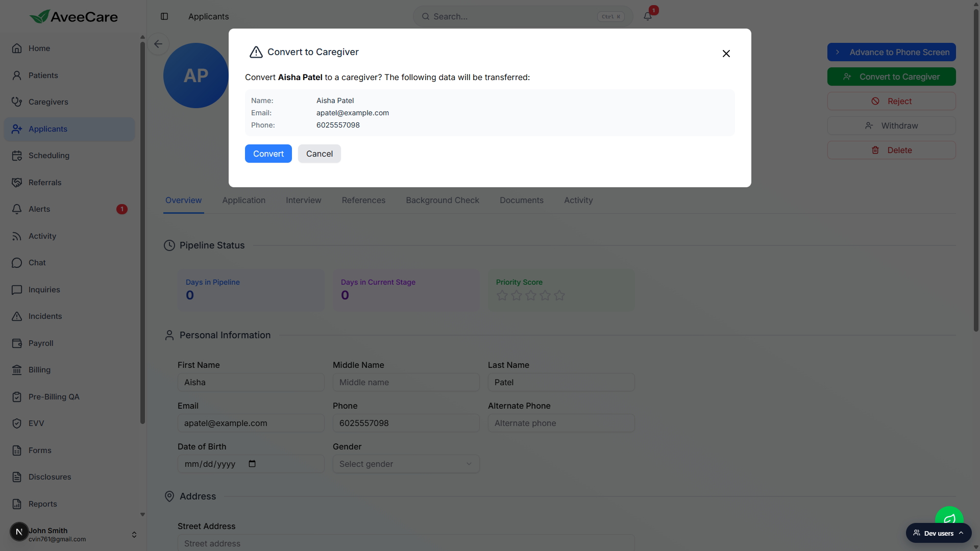Set the second Priority Score star

coord(517,295)
